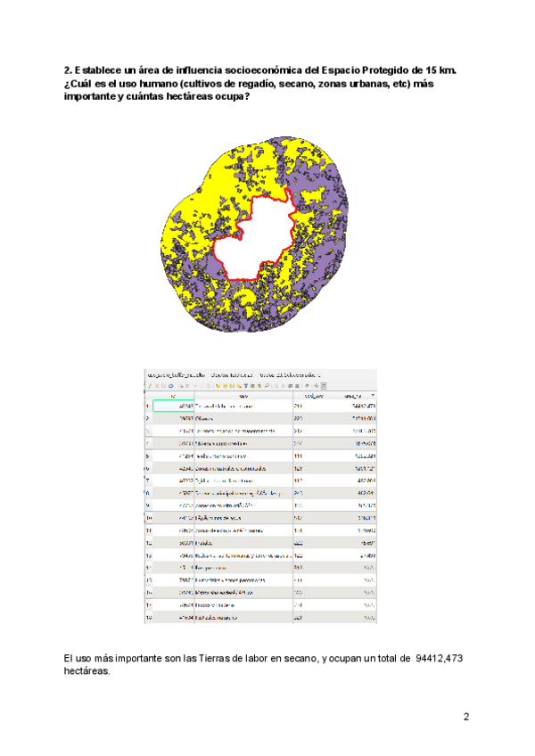Select the cod_uso column header

tap(313, 396)
